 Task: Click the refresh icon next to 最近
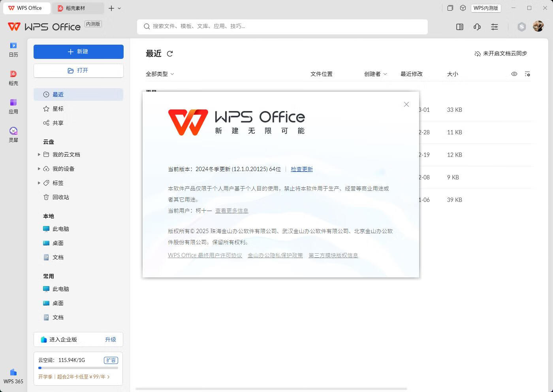pos(170,54)
